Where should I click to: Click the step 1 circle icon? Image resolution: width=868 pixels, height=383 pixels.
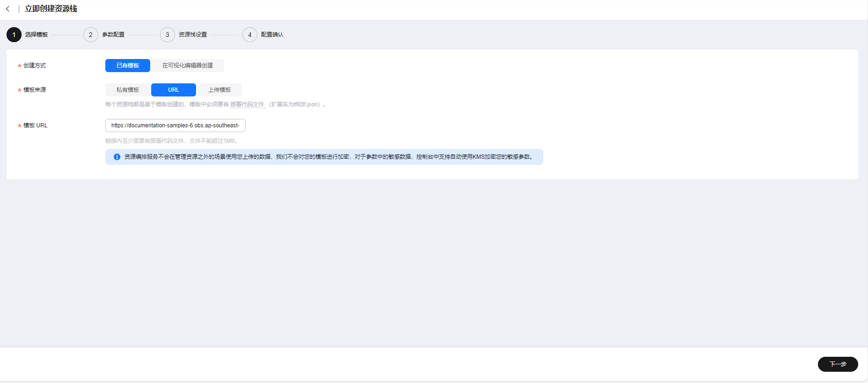pyautogui.click(x=14, y=35)
